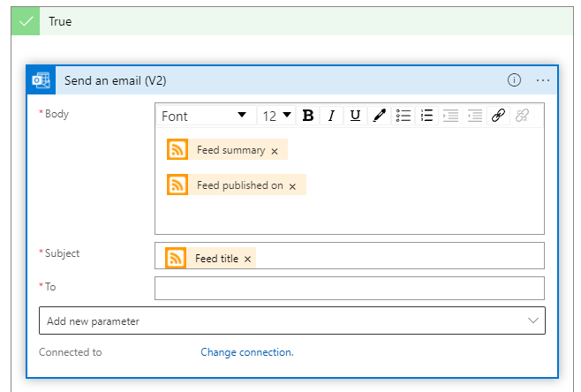The width and height of the screenshot is (581, 392).
Task: Click the remove link icon
Action: click(x=522, y=116)
